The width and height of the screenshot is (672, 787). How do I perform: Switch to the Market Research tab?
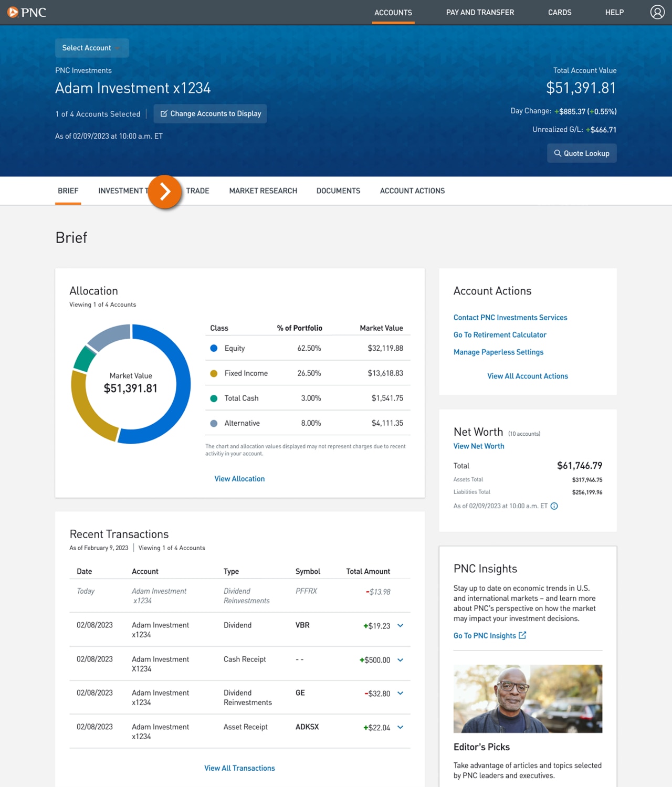(263, 191)
